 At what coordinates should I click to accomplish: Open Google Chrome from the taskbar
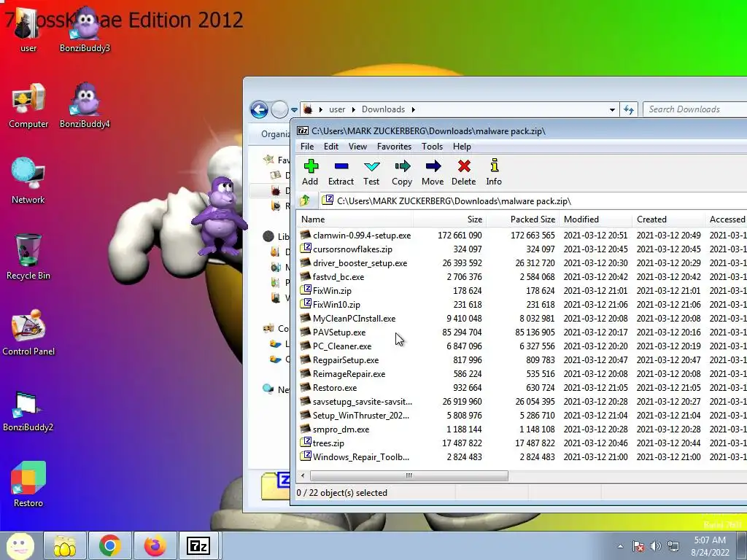(x=110, y=545)
